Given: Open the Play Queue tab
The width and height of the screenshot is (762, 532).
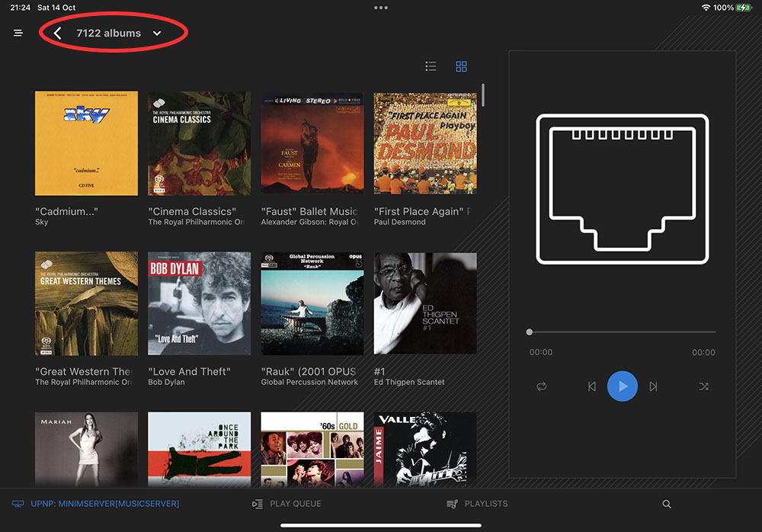Looking at the screenshot, I should (287, 504).
